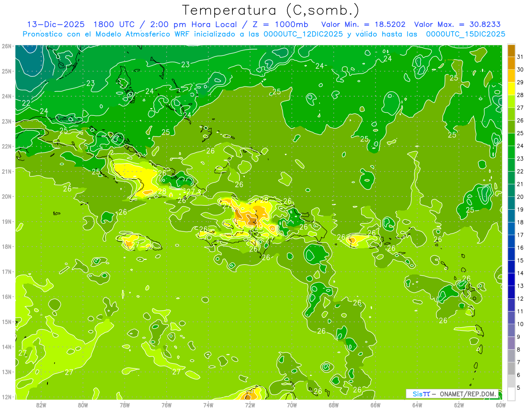
Task: Click the "16N" latitude axis label
Action: 7,297
